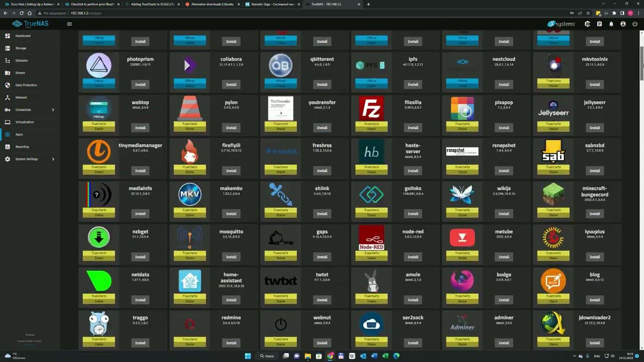The image size is (644, 362).
Task: Install the nextcloud app
Action: (x=504, y=84)
